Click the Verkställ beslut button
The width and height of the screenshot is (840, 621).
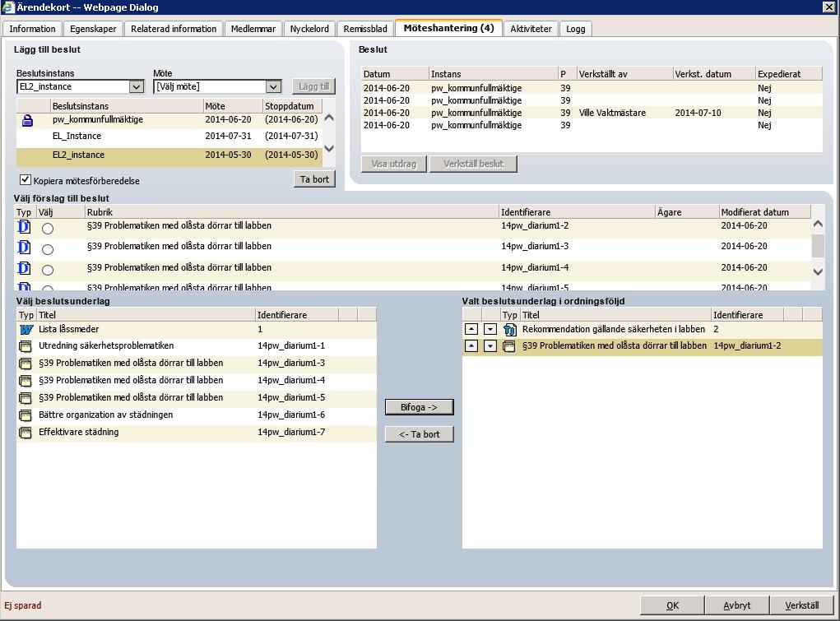(x=474, y=164)
